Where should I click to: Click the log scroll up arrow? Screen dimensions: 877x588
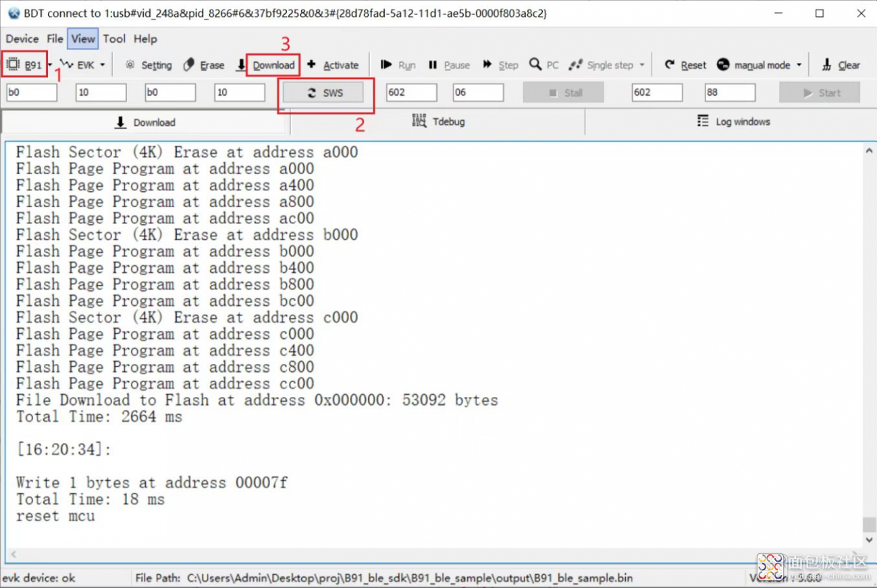coord(869,151)
